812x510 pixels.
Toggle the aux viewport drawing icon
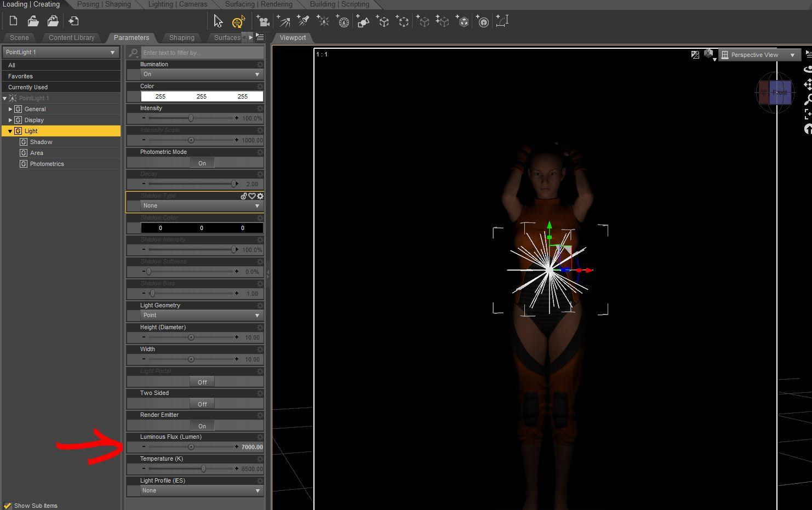(695, 55)
